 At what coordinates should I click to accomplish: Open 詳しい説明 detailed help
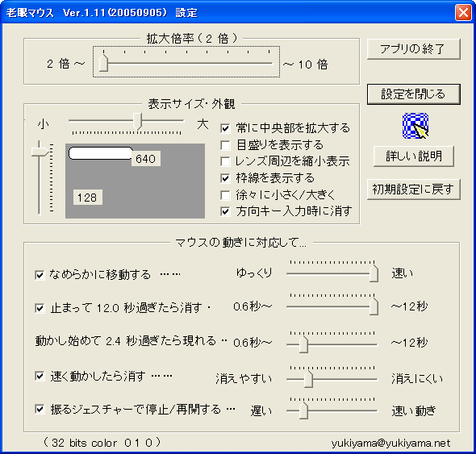coord(413,156)
